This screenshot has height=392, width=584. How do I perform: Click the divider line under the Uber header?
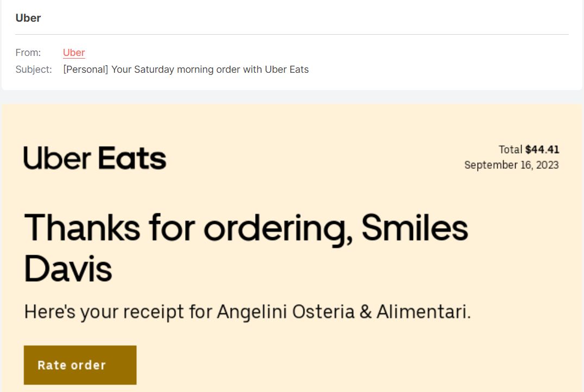coord(292,35)
